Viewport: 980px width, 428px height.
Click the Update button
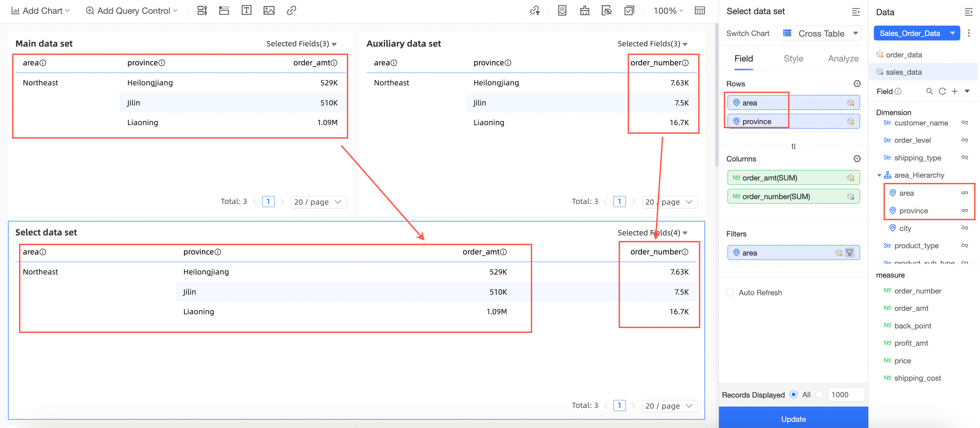793,419
